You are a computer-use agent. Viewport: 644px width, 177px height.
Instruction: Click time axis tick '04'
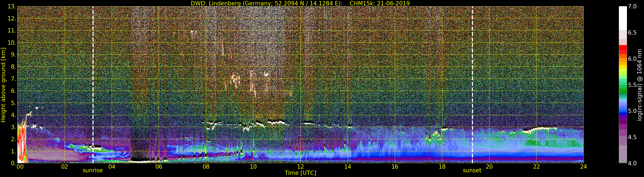pyautogui.click(x=112, y=167)
